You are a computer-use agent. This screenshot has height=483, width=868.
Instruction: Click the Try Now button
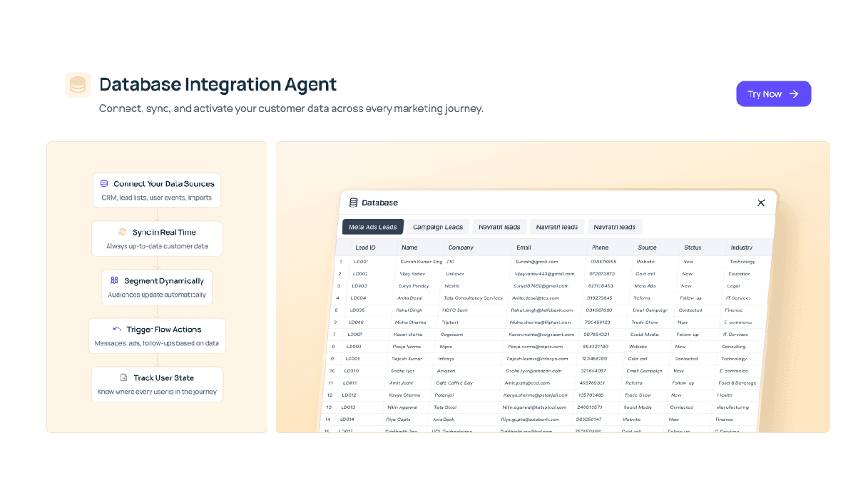pos(773,94)
